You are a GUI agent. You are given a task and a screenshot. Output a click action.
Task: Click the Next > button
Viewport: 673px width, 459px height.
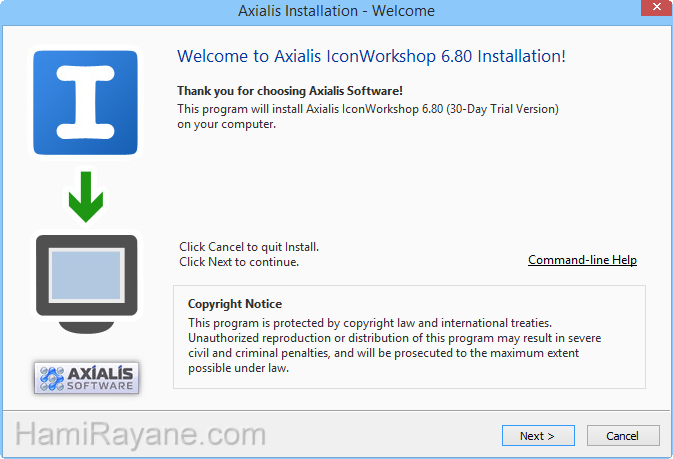[538, 436]
